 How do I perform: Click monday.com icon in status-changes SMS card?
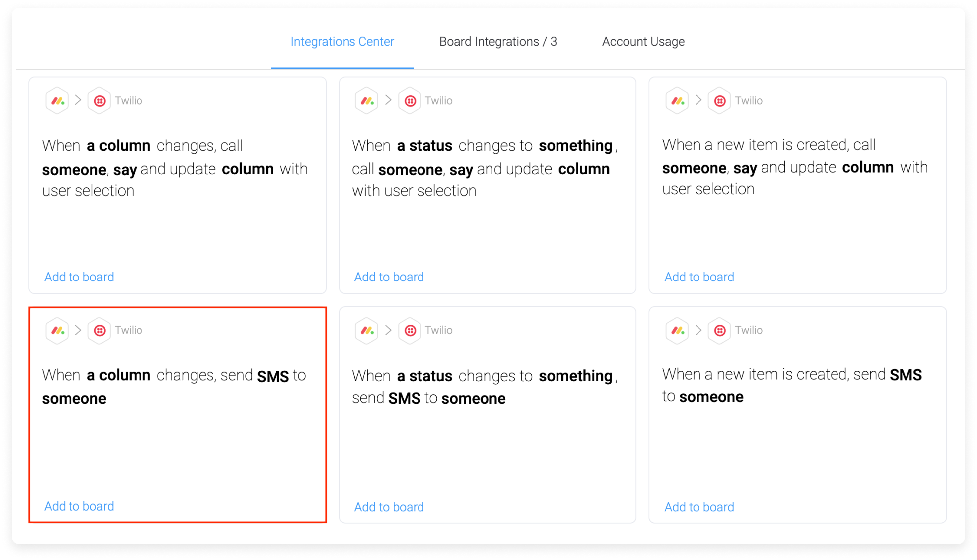pyautogui.click(x=367, y=330)
